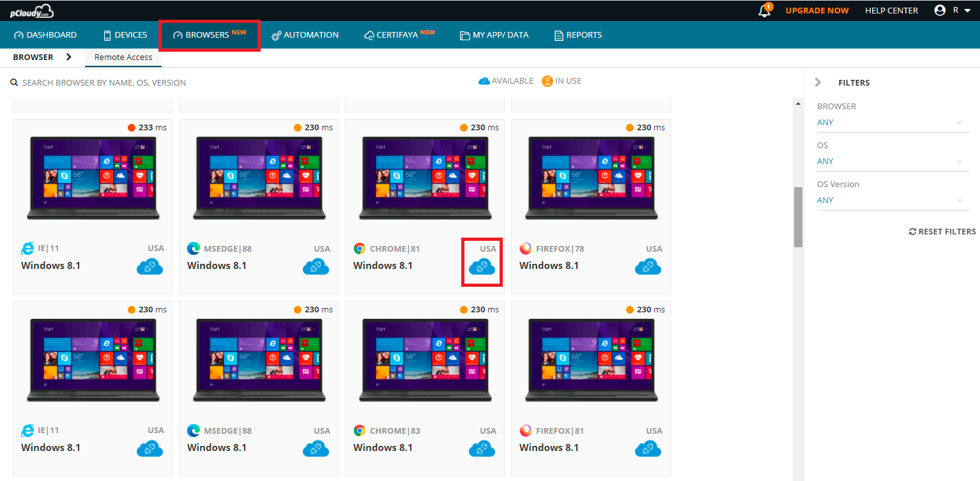Open the Dashboard menu
Viewport: 980px width, 481px height.
coord(45,35)
